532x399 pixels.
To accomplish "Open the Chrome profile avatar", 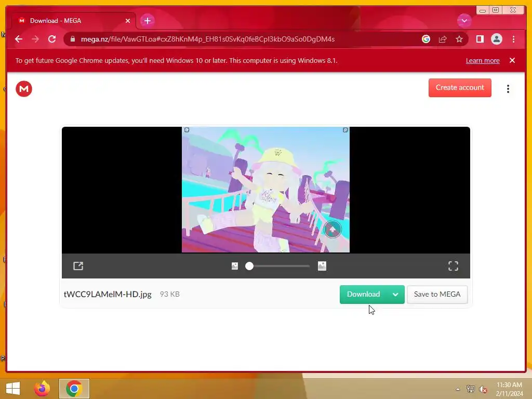I will 496,39.
